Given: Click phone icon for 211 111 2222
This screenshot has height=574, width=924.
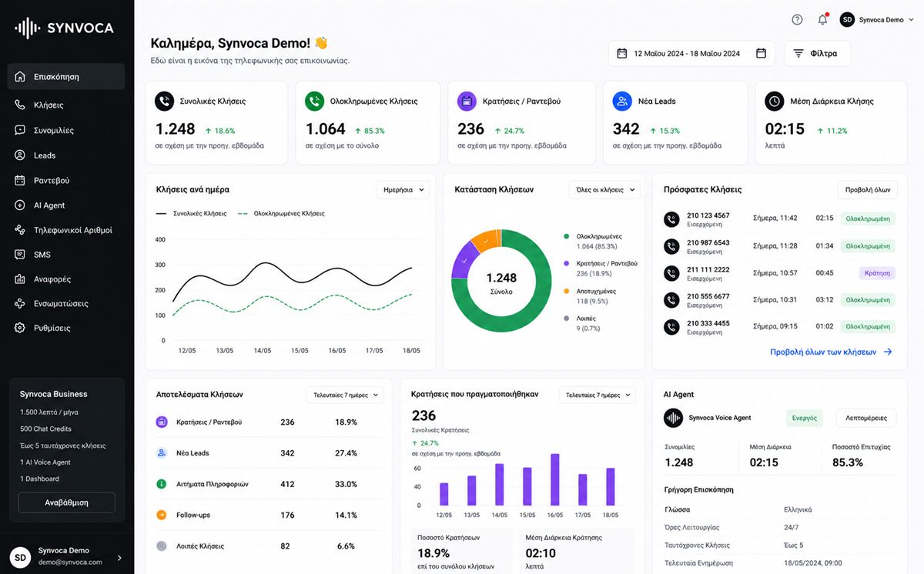Looking at the screenshot, I should point(671,273).
